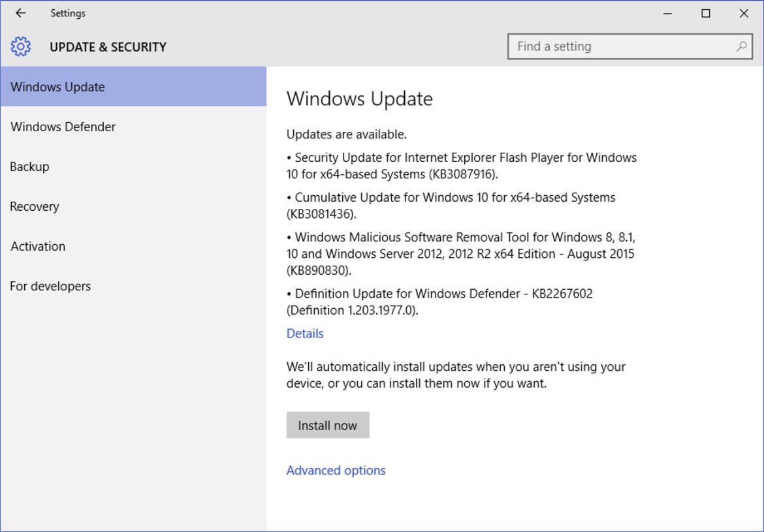Image resolution: width=764 pixels, height=532 pixels.
Task: Minimize the Settings window
Action: tap(667, 13)
